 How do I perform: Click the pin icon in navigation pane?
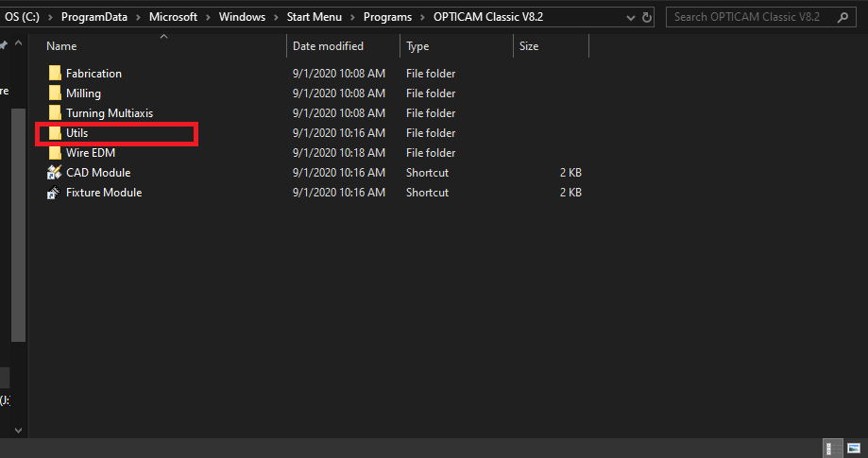click(x=4, y=45)
